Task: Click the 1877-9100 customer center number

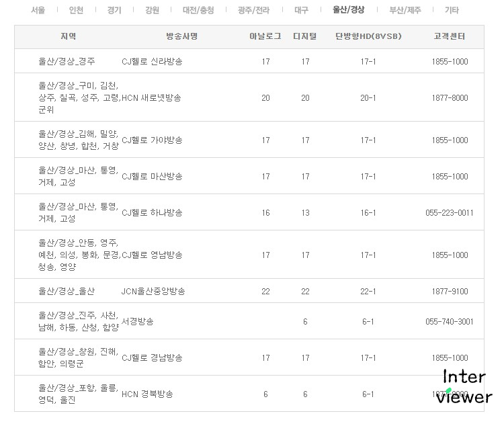Action: pyautogui.click(x=450, y=292)
